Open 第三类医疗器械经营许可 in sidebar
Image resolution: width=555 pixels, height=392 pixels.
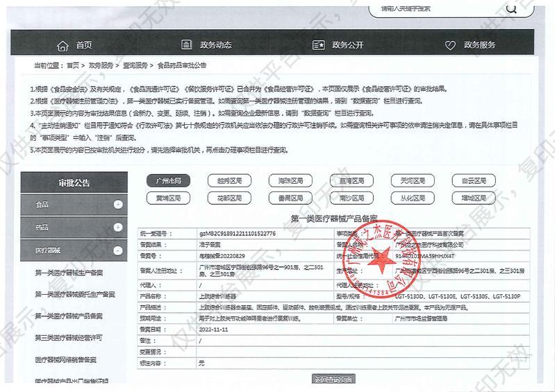(69, 338)
